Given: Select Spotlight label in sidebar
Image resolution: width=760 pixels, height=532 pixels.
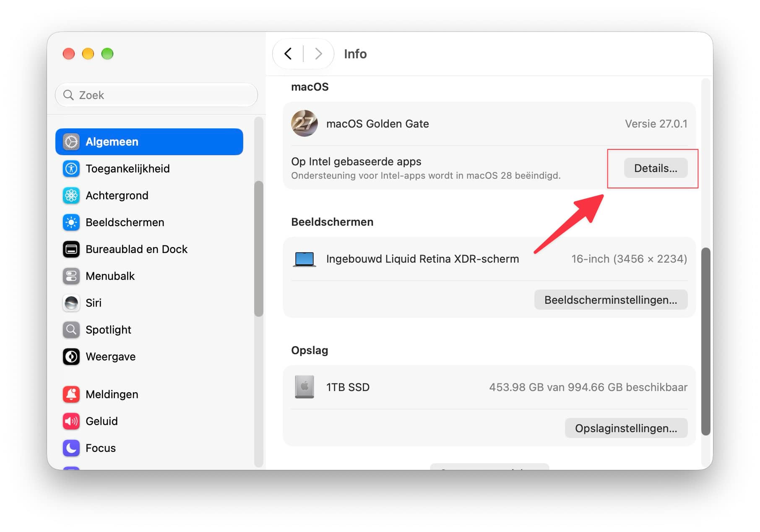Looking at the screenshot, I should (108, 330).
